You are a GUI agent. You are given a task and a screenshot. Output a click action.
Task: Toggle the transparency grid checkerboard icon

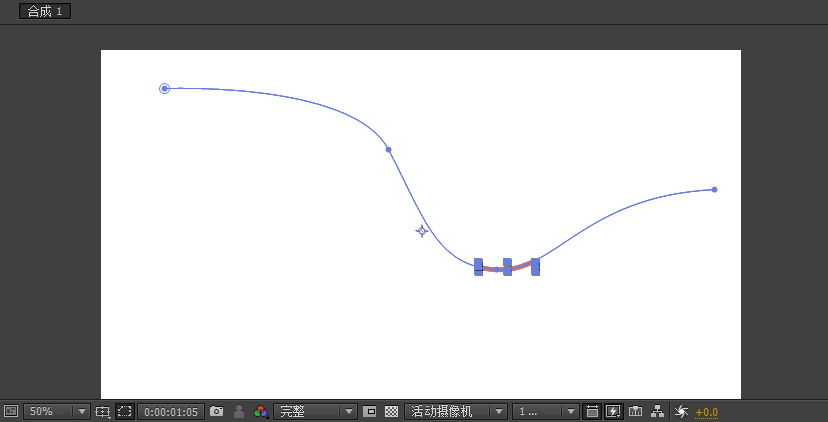(391, 411)
